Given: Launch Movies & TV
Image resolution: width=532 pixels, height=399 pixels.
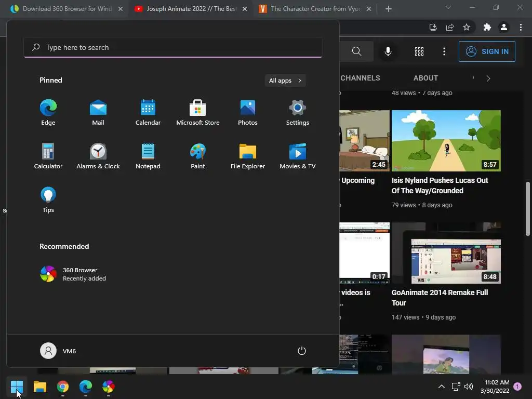Looking at the screenshot, I should click(x=298, y=156).
